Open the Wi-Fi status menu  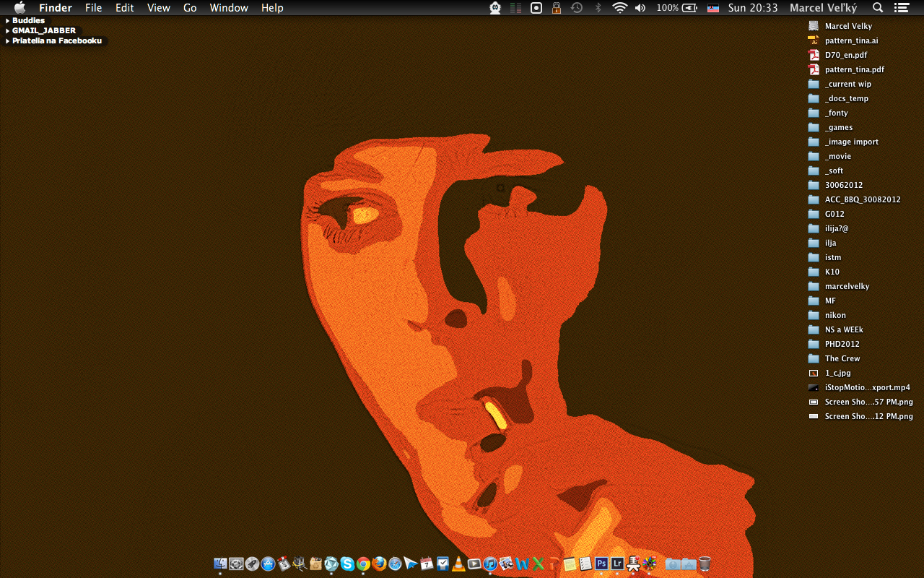pyautogui.click(x=619, y=8)
